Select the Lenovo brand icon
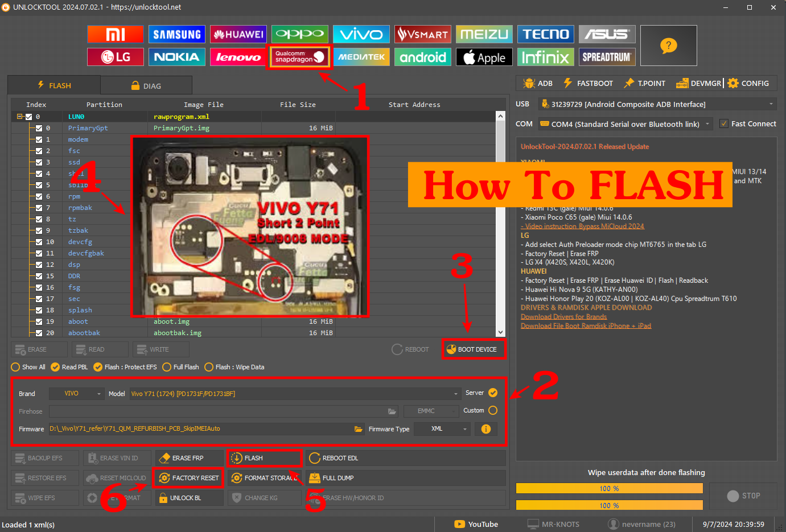This screenshot has width=786, height=532. tap(238, 57)
